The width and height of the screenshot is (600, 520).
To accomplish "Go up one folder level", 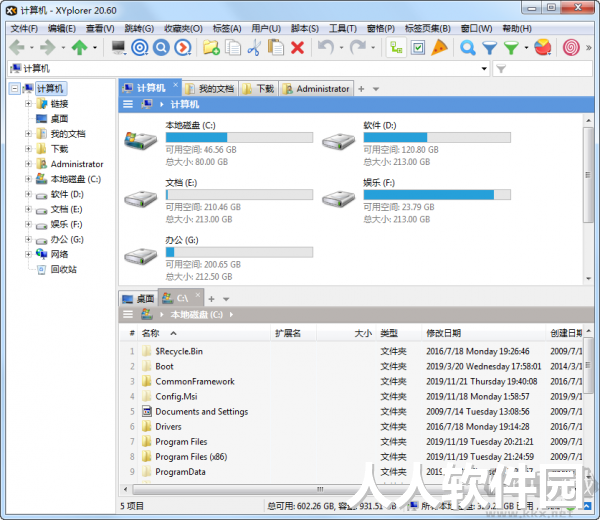I will 80,47.
